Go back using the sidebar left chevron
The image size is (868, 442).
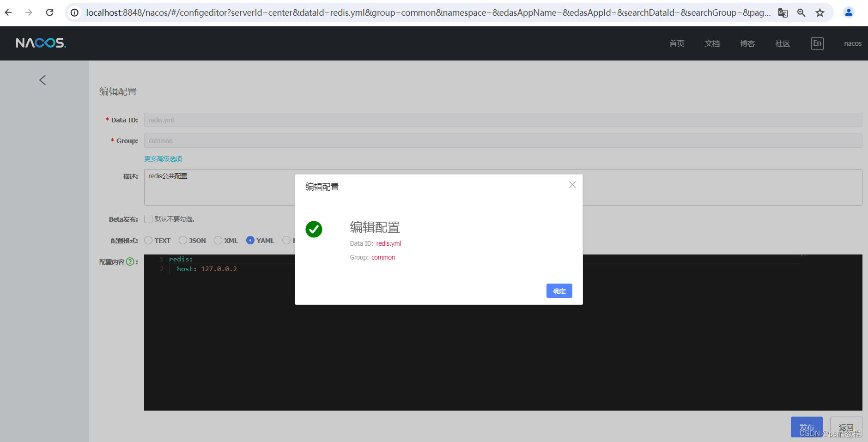click(42, 80)
